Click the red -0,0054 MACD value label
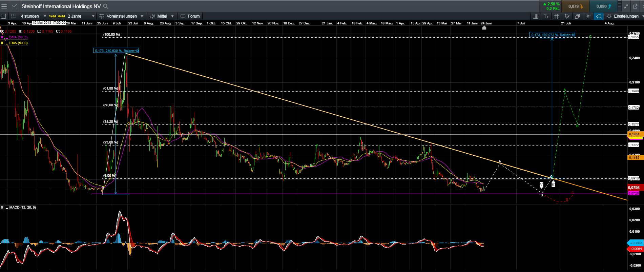 pos(635,249)
